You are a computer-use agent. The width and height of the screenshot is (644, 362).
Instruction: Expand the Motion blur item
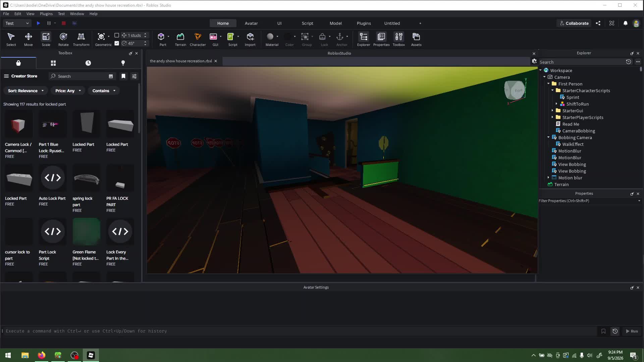tap(549, 178)
